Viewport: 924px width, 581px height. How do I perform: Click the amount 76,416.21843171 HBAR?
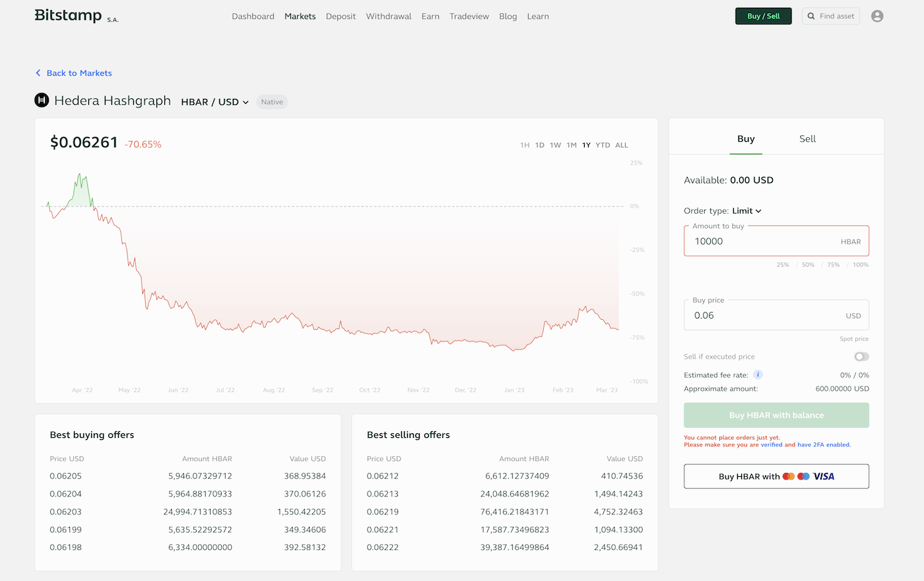(x=515, y=512)
